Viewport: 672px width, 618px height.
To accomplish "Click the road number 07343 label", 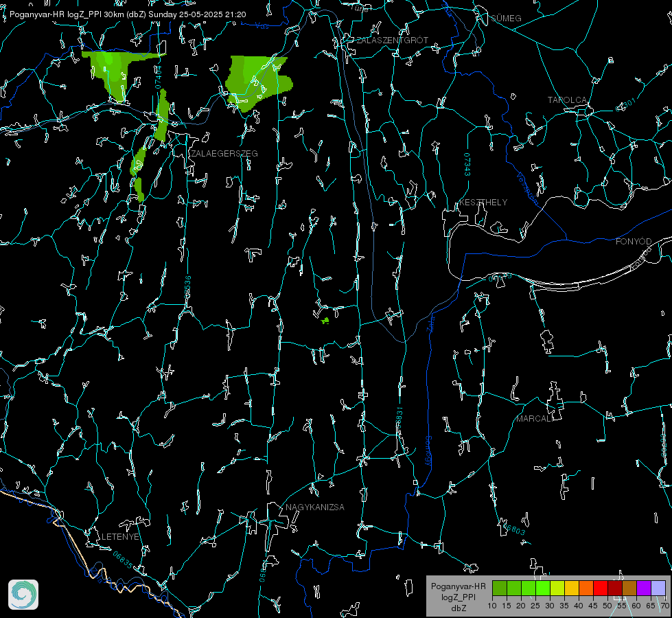I will [467, 164].
